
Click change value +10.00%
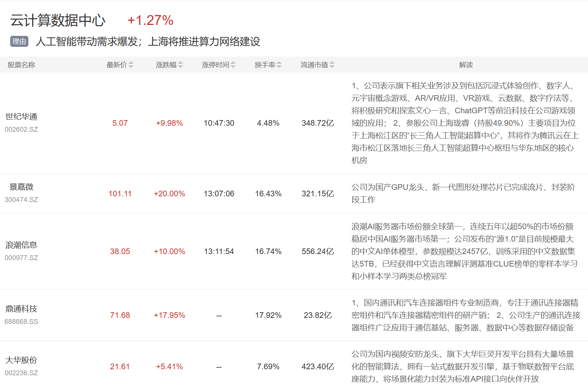pyautogui.click(x=169, y=251)
